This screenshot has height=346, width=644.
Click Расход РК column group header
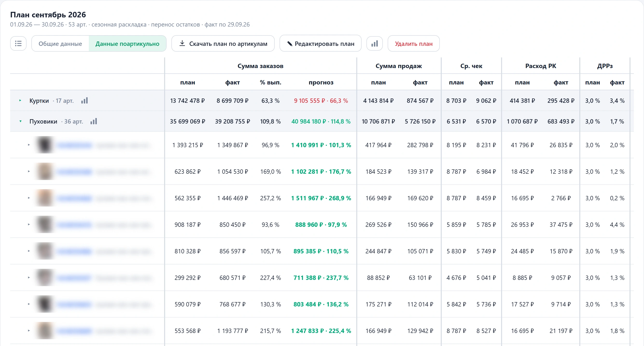540,66
